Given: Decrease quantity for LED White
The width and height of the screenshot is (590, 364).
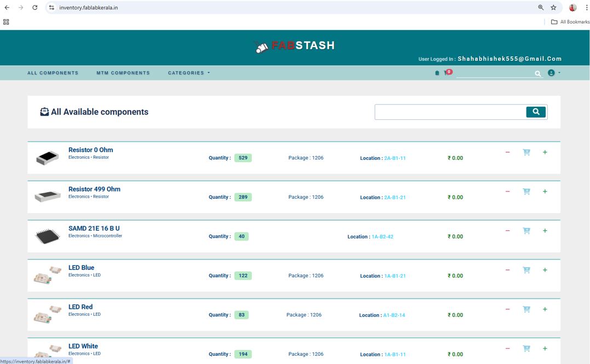Looking at the screenshot, I should click(508, 349).
